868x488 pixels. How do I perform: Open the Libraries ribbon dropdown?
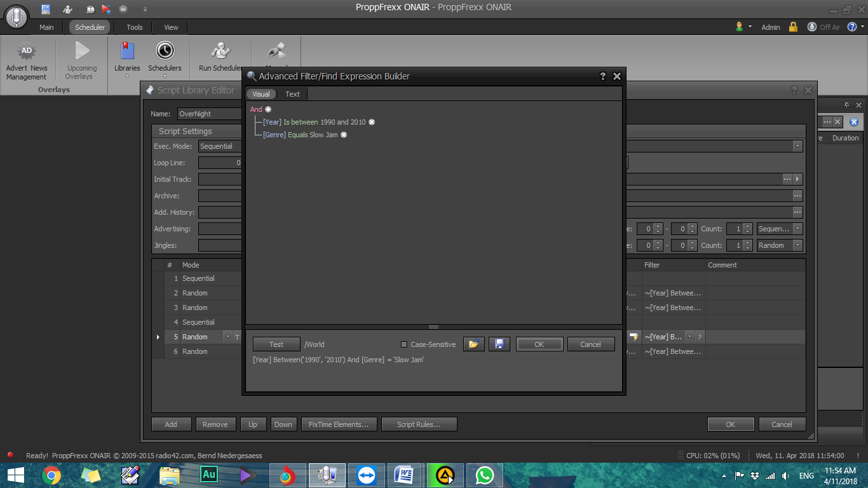(127, 60)
